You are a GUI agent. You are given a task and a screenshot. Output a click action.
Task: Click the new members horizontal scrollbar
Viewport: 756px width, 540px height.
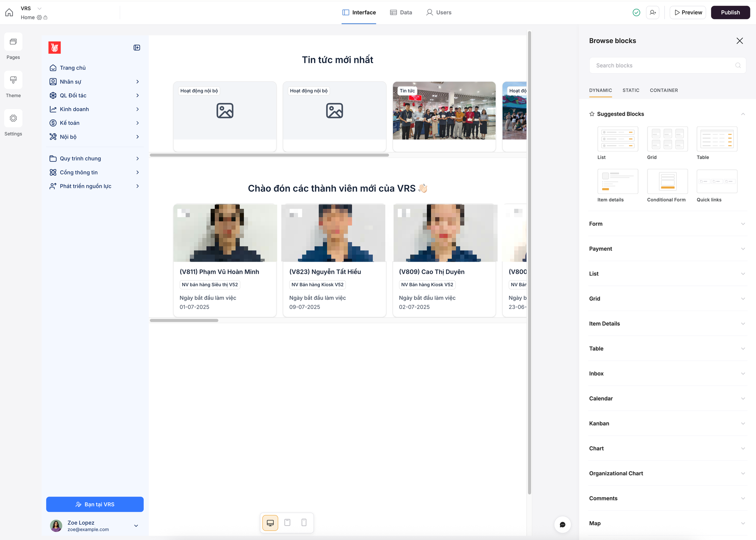pos(184,320)
